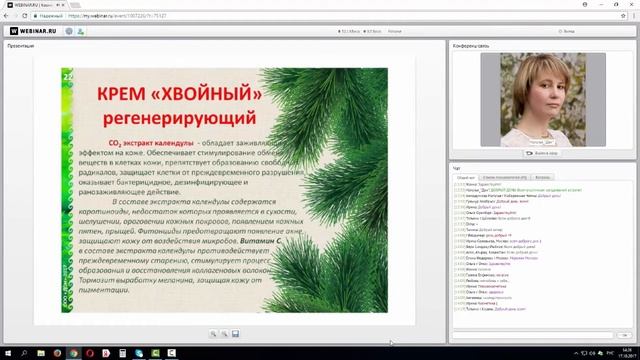This screenshot has width=640, height=360.
Task: Click the 'Презентация' panel title
Action: [x=20, y=46]
